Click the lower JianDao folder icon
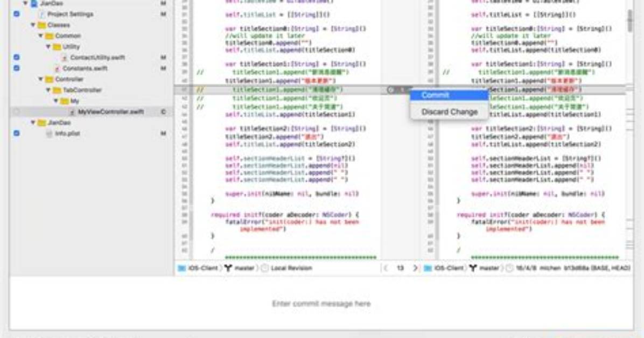The image size is (644, 338). click(x=41, y=122)
